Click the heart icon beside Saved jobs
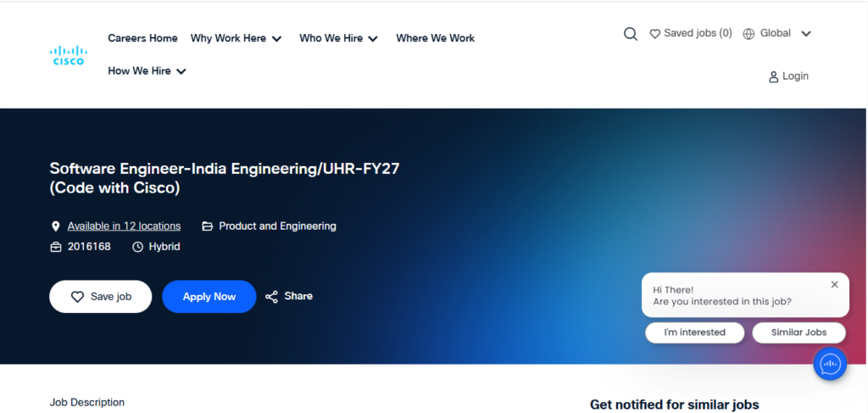Viewport: 868px width, 413px height. coord(655,34)
